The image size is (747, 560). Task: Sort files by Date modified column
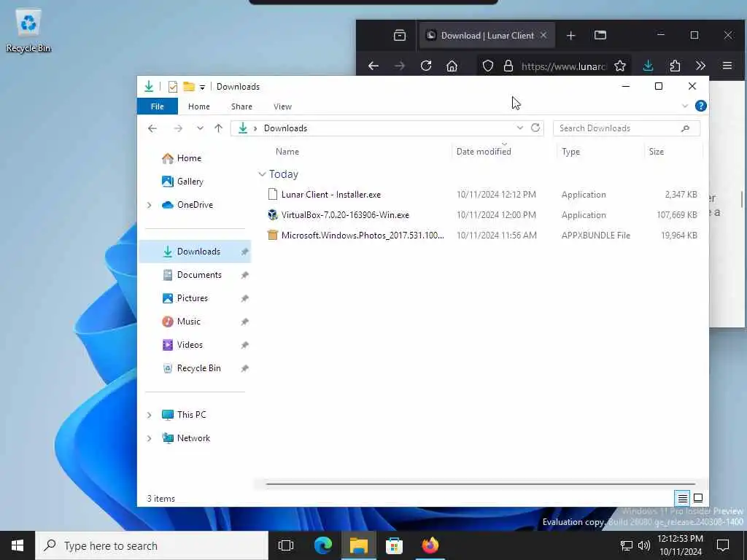(x=484, y=152)
